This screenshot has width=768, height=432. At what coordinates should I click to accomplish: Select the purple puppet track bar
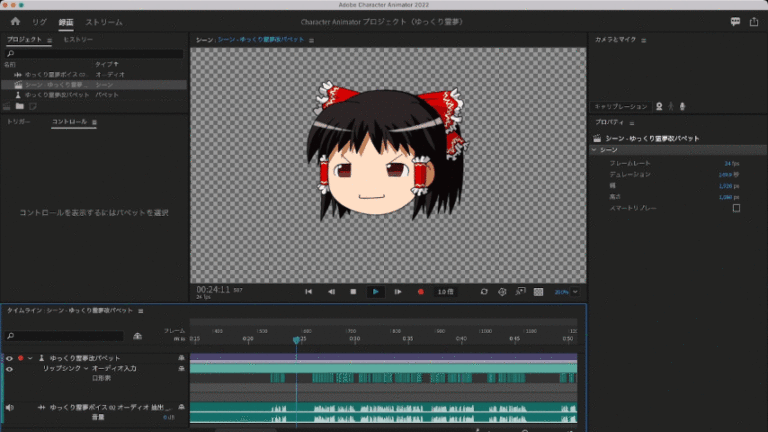pyautogui.click(x=384, y=358)
